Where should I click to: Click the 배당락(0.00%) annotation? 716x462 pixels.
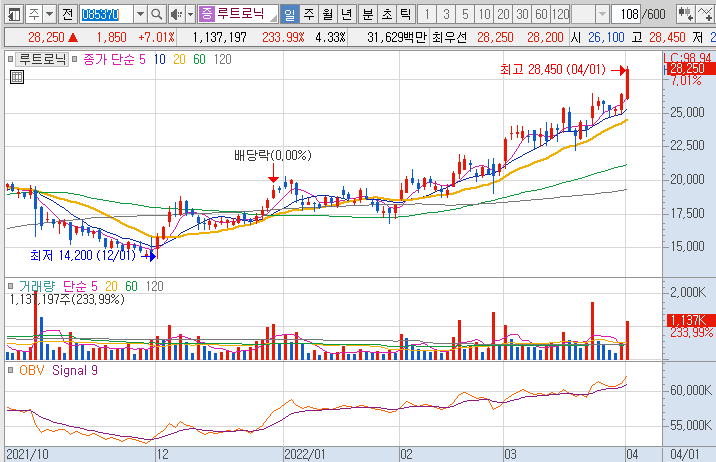click(x=273, y=156)
